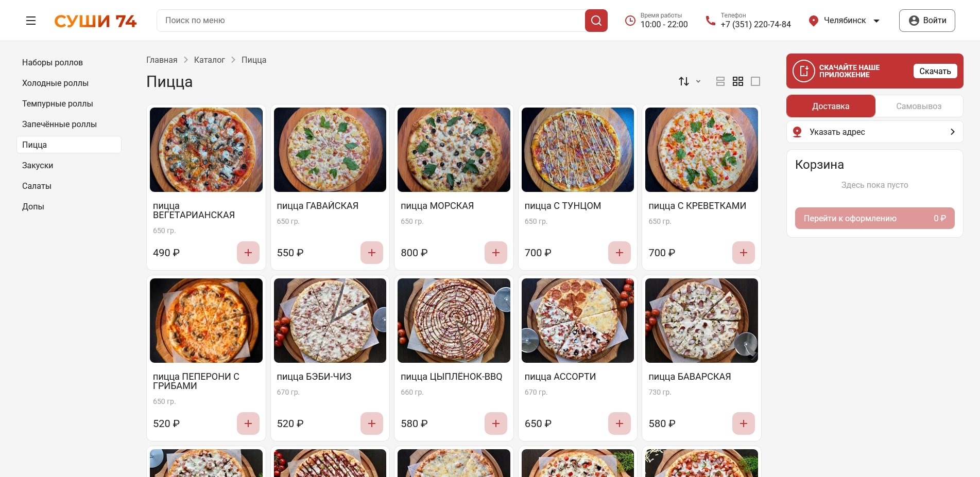Open the пицца С ТУНЦОМ photo
The image size is (980, 477).
tap(577, 150)
